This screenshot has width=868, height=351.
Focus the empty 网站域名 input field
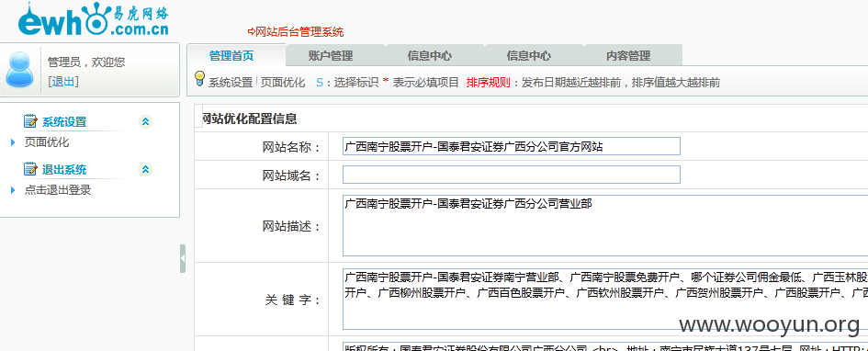(511, 175)
